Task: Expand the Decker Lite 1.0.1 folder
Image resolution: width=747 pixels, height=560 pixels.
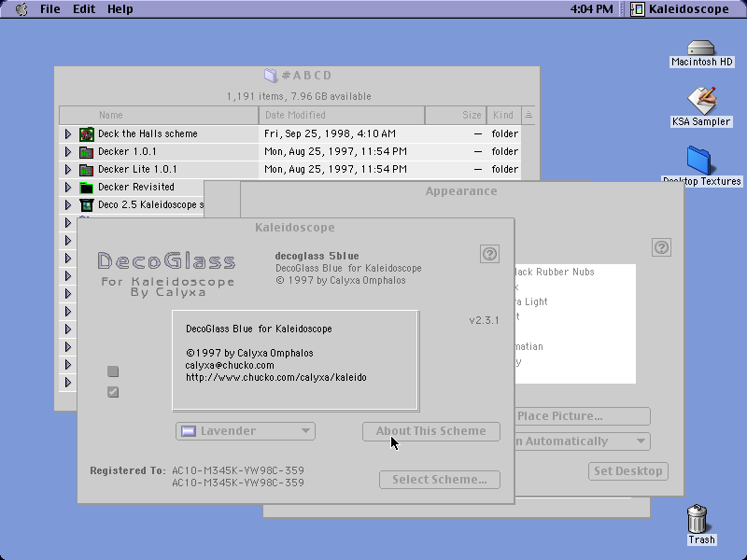Action: pyautogui.click(x=68, y=170)
